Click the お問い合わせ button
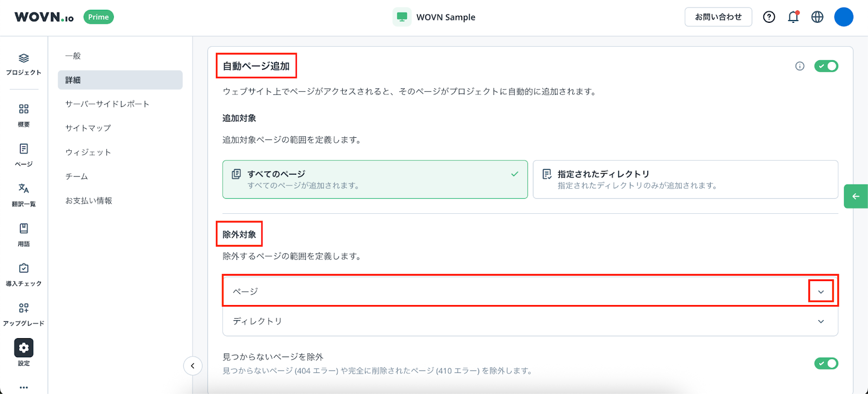Viewport: 868px width, 394px height. [718, 17]
